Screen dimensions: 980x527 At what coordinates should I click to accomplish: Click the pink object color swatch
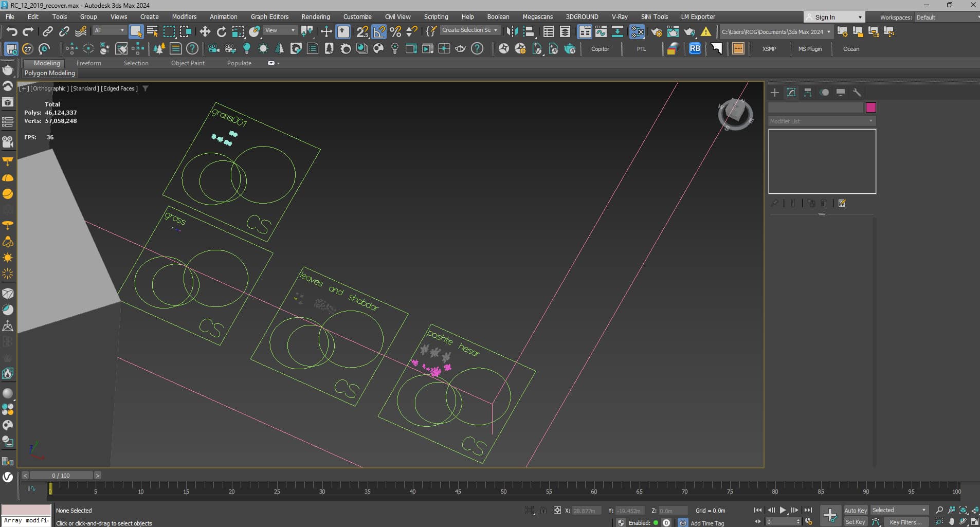click(870, 107)
